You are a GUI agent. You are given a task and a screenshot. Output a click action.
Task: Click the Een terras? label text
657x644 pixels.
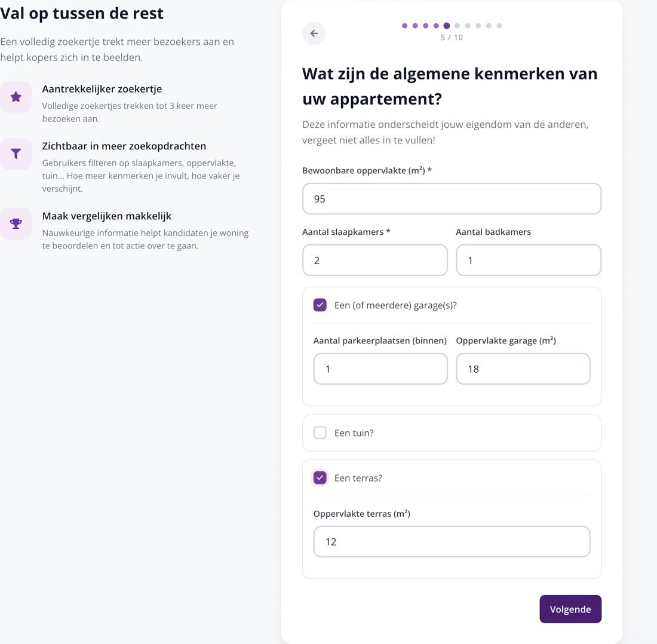click(358, 478)
